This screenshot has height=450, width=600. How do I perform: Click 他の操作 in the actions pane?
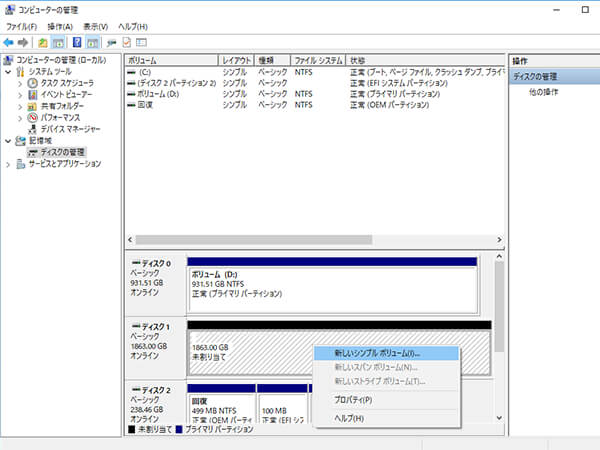pos(543,92)
